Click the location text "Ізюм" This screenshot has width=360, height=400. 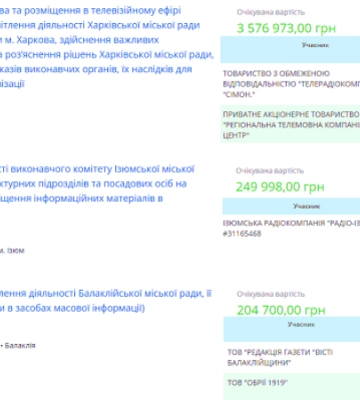click(x=16, y=250)
